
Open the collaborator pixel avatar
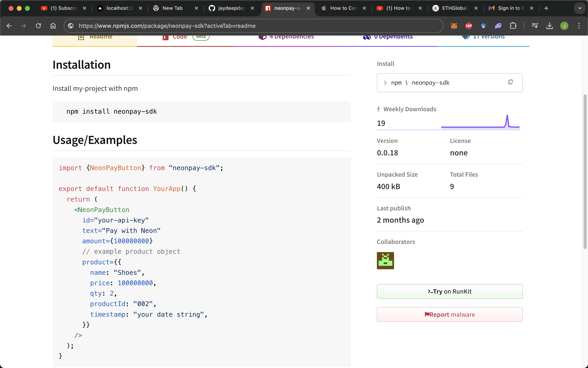[385, 260]
